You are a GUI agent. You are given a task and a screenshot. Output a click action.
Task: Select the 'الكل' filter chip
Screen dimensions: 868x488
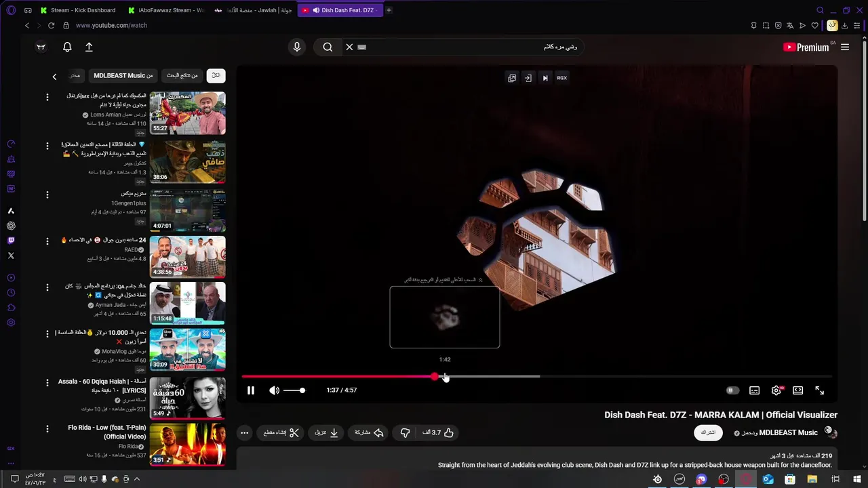coord(216,75)
